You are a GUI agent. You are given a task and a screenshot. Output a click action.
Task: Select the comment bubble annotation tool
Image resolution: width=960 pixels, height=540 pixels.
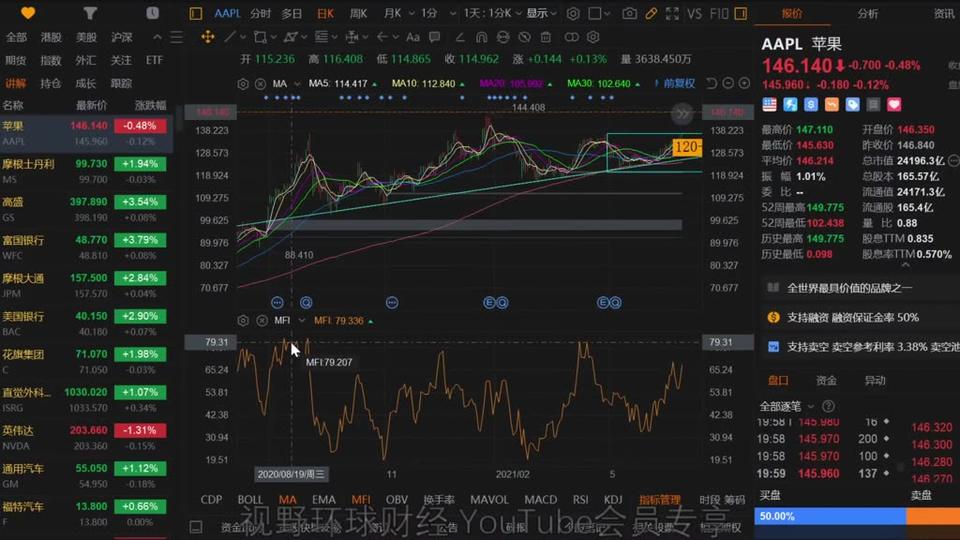point(435,37)
